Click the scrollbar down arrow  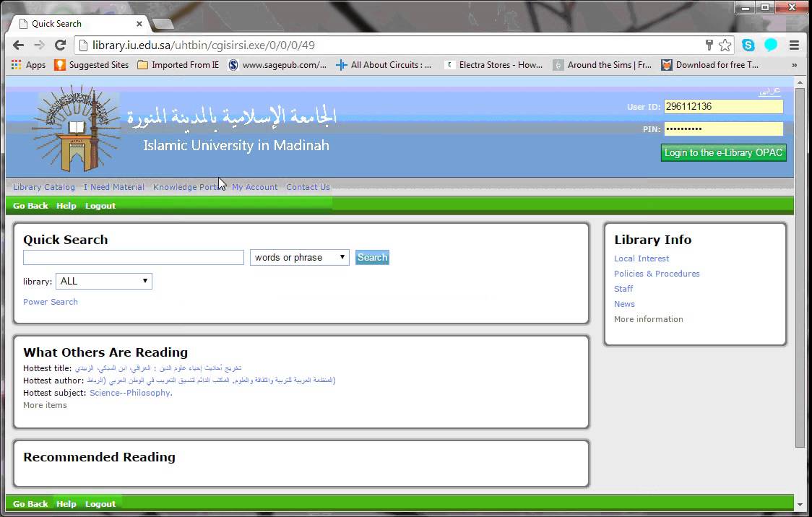800,504
